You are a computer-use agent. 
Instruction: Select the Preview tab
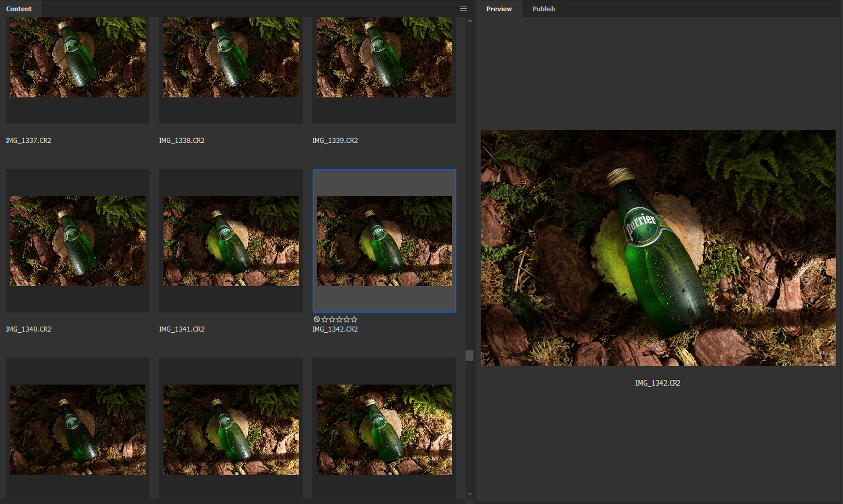pyautogui.click(x=499, y=9)
